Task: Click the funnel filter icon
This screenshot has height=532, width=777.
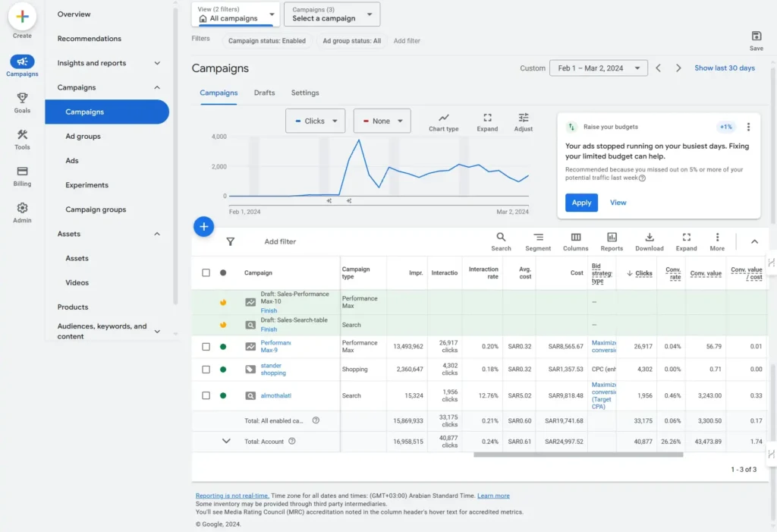Action: coord(231,241)
